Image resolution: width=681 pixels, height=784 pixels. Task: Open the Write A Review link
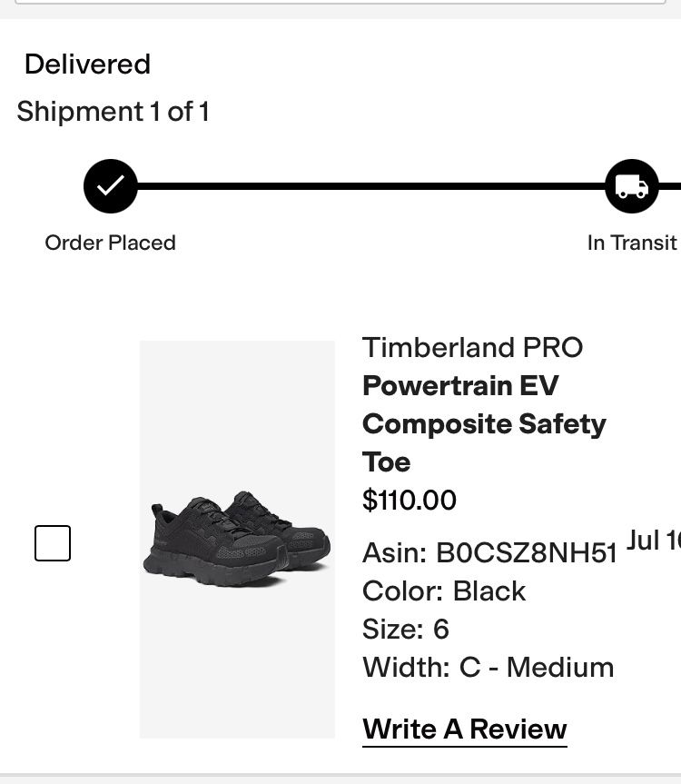(x=465, y=729)
